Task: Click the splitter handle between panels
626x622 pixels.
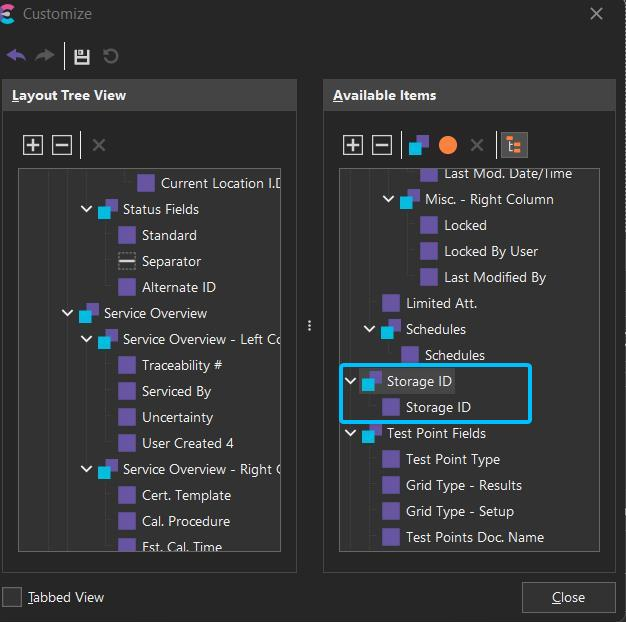Action: coord(310,325)
